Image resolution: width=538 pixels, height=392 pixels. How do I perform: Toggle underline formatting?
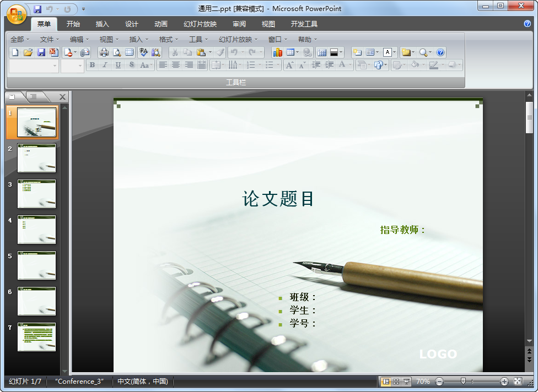tap(117, 65)
